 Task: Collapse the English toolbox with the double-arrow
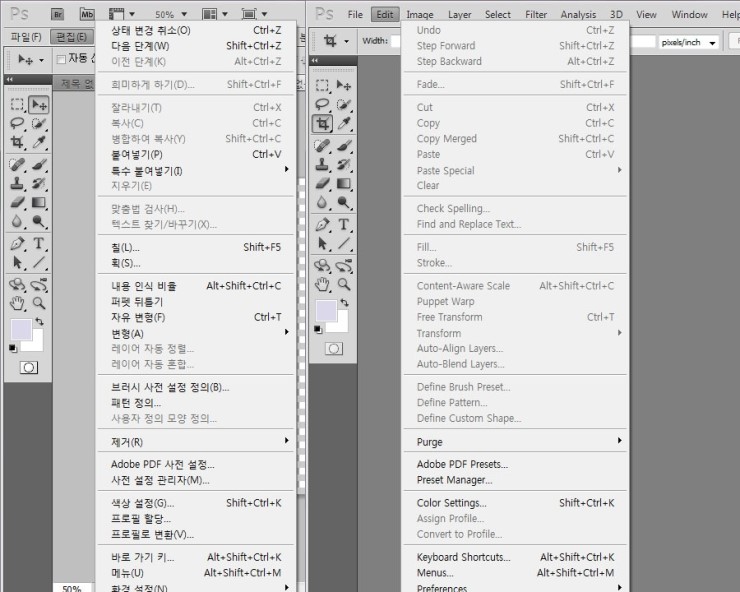tap(315, 60)
